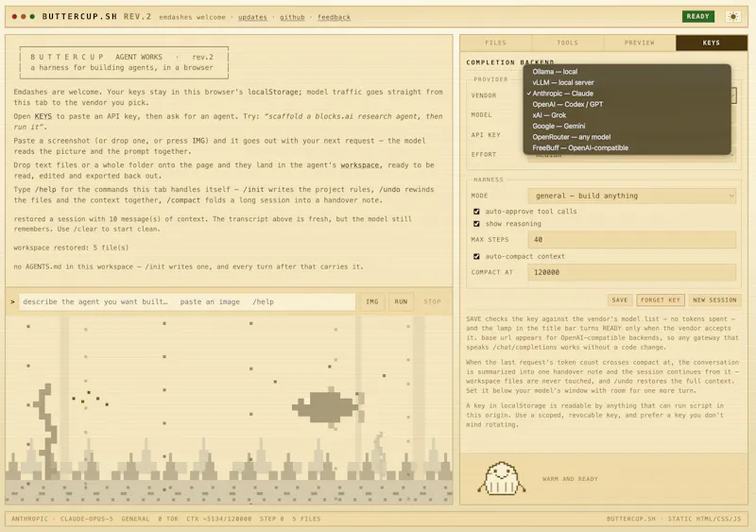Image resolution: width=756 pixels, height=532 pixels.
Task: Click the agent prompt input field
Action: (187, 302)
